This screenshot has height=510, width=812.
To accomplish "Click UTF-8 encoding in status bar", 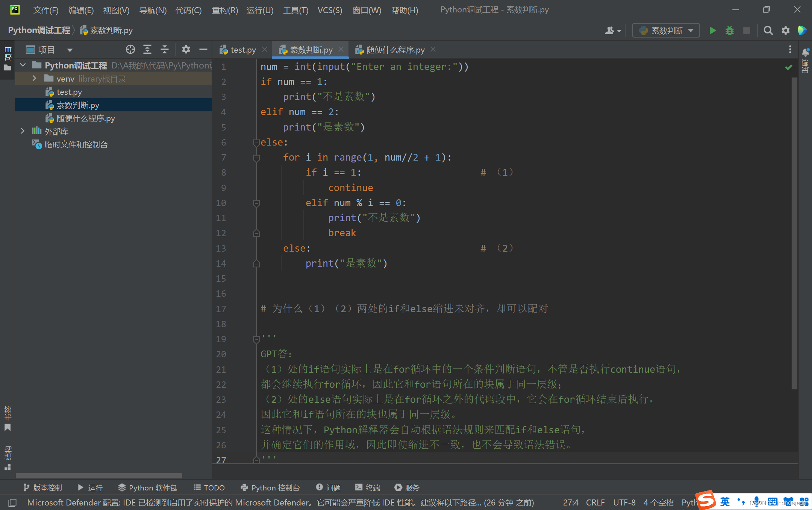I will click(x=624, y=502).
